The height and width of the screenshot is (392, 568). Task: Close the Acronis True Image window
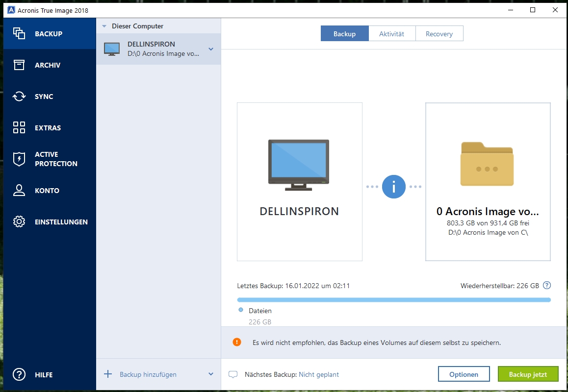tap(555, 10)
